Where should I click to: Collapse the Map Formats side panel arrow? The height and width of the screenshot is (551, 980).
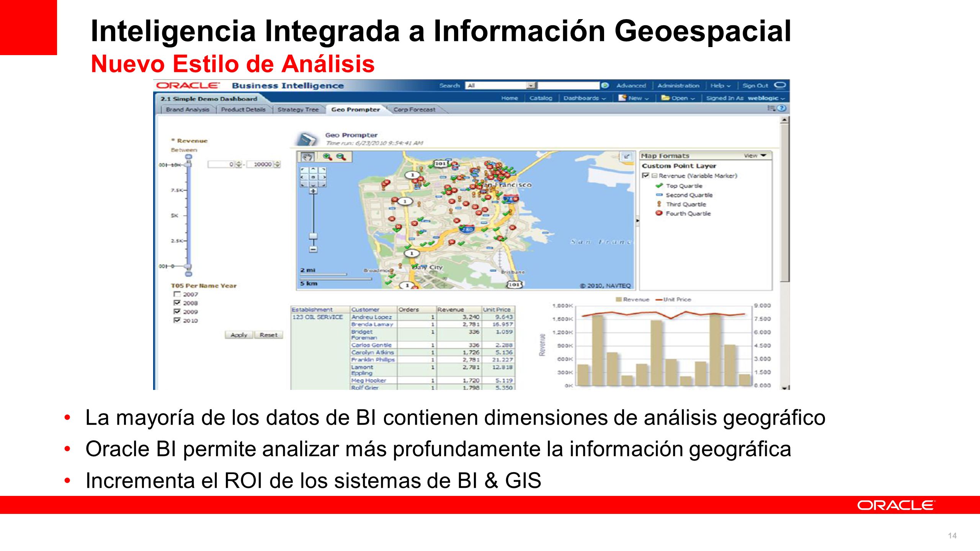pyautogui.click(x=637, y=220)
